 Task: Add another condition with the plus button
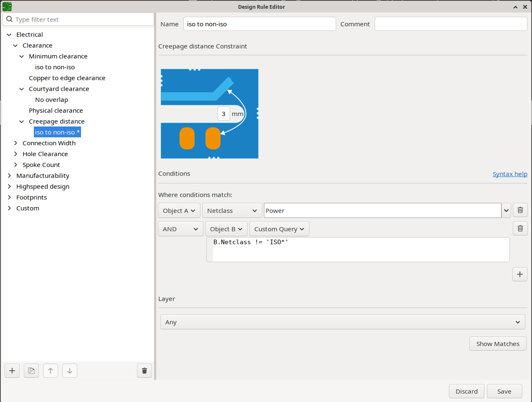[x=519, y=274]
